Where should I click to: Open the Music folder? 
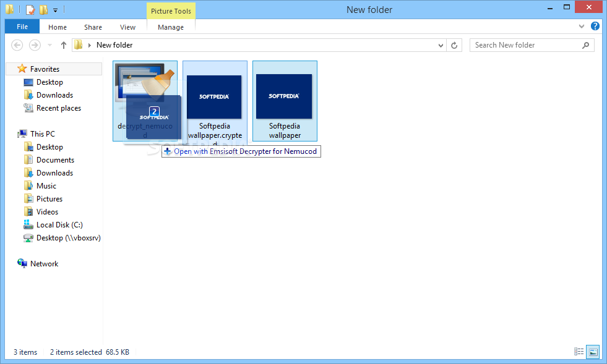(46, 186)
